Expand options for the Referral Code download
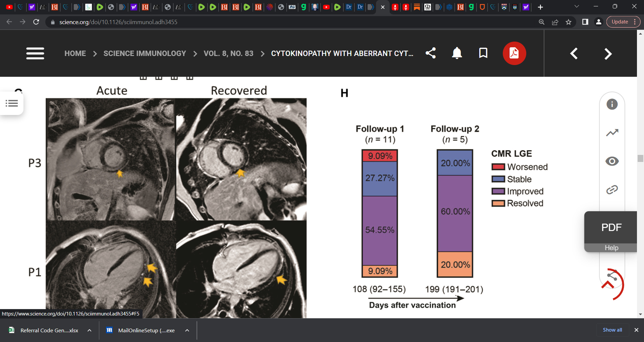644x342 pixels. (x=89, y=330)
